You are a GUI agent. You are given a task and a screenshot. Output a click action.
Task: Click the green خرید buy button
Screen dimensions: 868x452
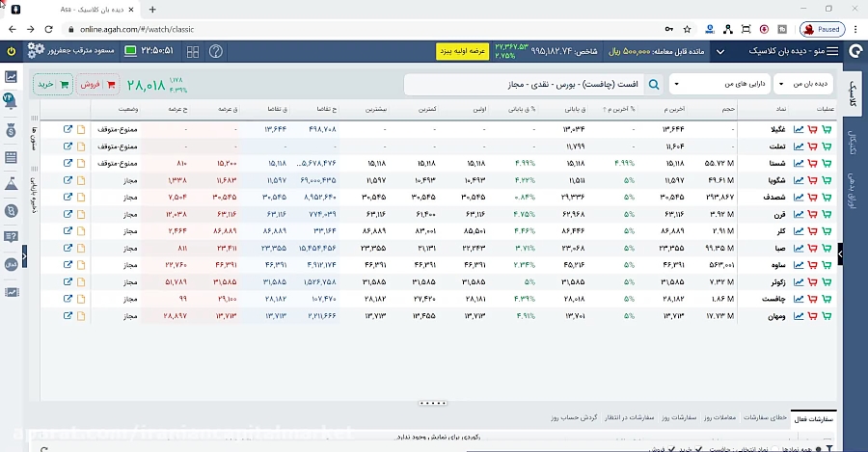52,84
